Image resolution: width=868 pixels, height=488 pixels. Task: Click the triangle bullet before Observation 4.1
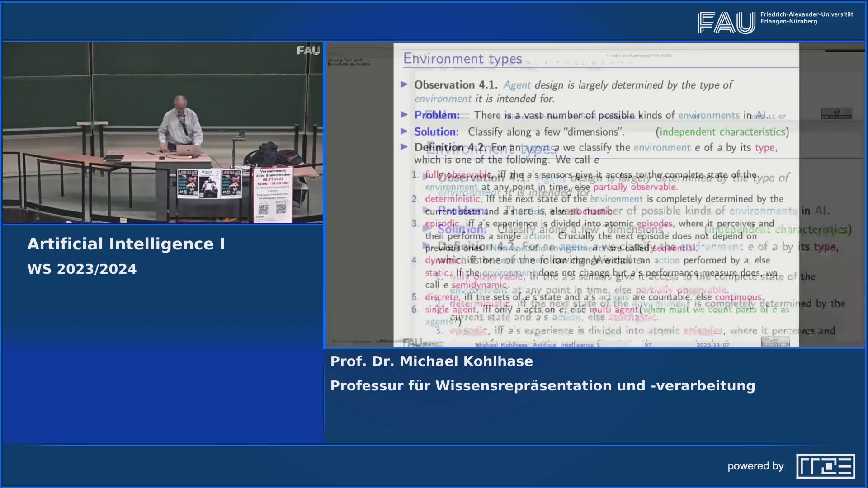point(404,84)
